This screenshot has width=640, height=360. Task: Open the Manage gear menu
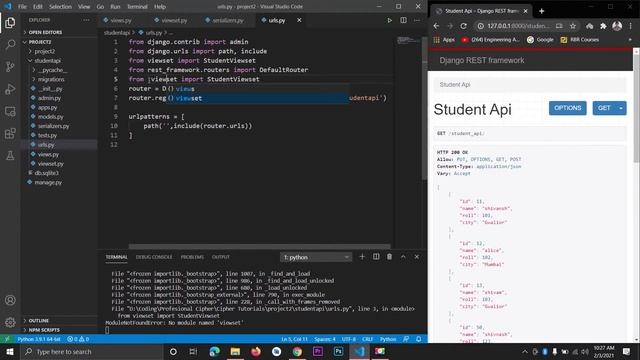click(10, 322)
